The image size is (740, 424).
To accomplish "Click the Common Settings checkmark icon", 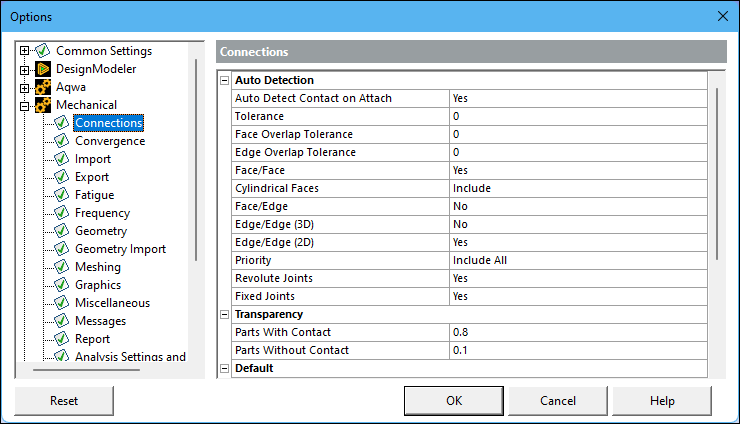I will [x=43, y=51].
